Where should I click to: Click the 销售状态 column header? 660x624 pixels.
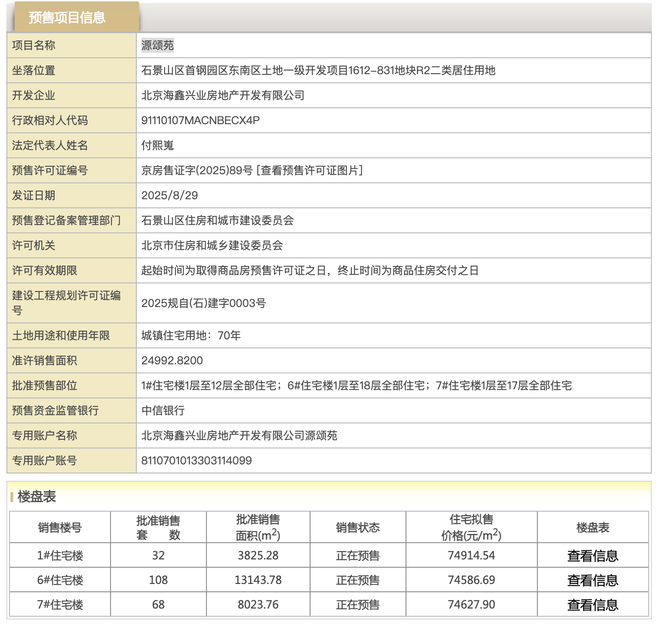(358, 527)
